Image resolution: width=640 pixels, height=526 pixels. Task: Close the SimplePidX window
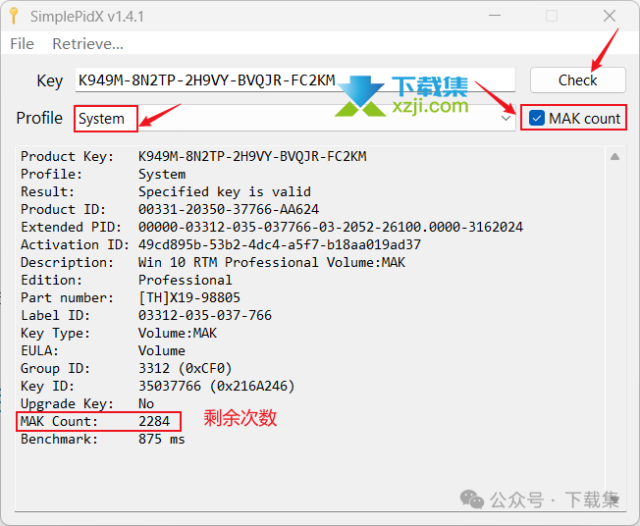pos(609,16)
